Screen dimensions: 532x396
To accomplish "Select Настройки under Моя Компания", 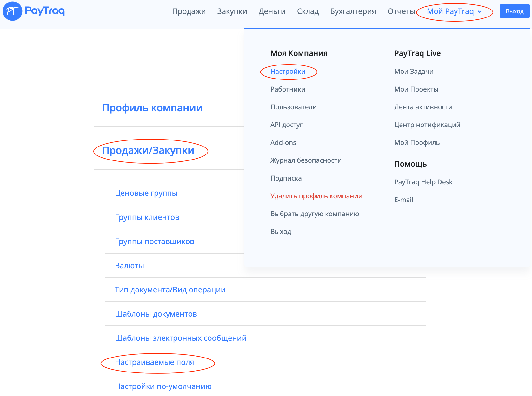I will 288,72.
